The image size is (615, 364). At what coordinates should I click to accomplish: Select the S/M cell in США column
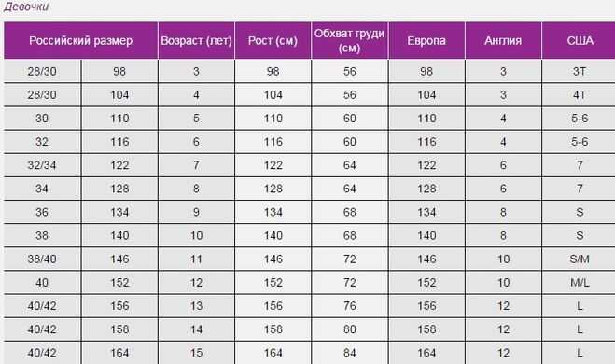(579, 259)
